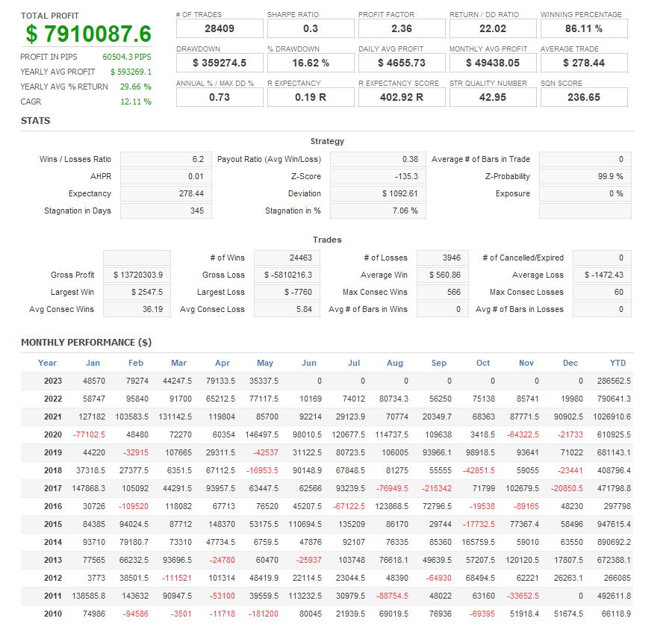This screenshot has width=672, height=636.
Task: Click Daily Avg Profit value $ 4655.73
Action: pos(402,63)
